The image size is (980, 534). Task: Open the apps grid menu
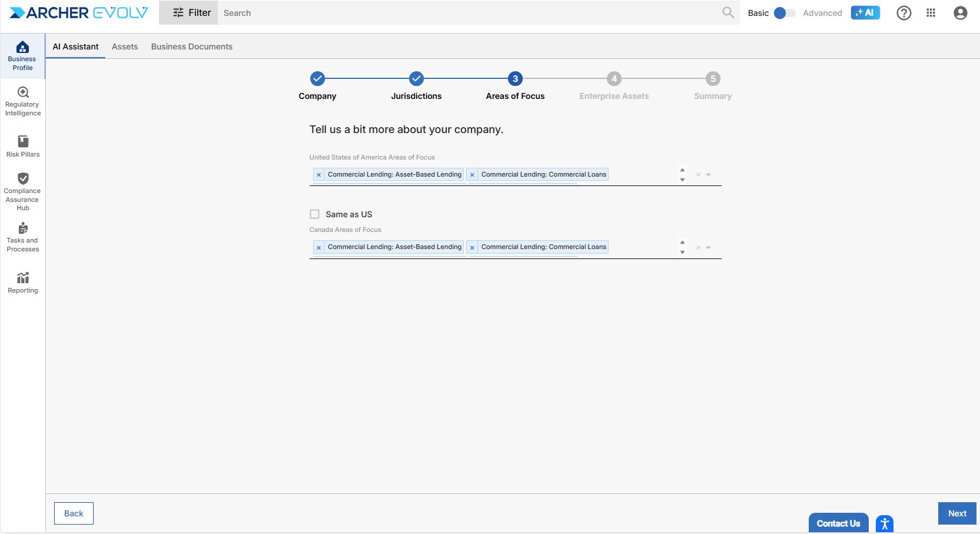point(931,13)
